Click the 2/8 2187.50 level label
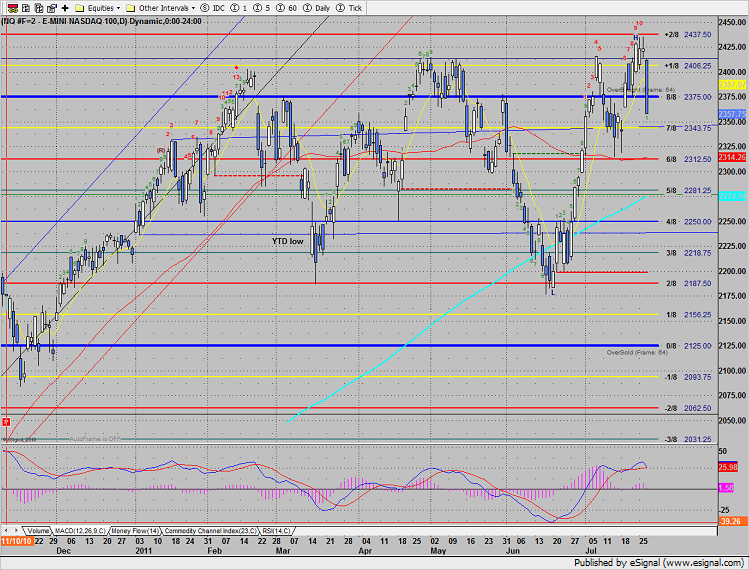 pos(688,283)
